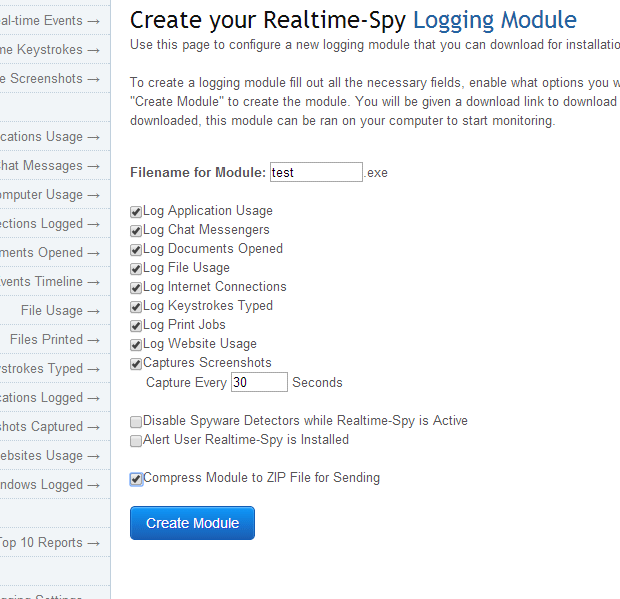The image size is (620, 599).
Task: Open Websites Usage sidebar link
Action: (50, 455)
